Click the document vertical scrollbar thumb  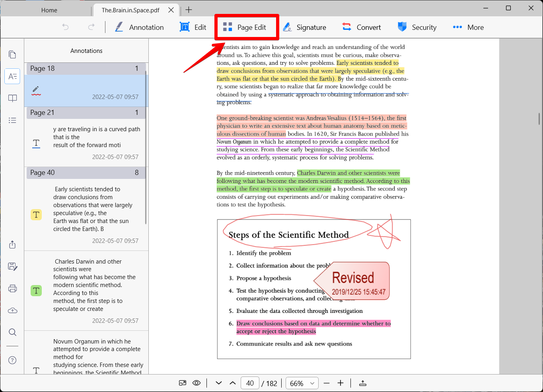coord(540,119)
